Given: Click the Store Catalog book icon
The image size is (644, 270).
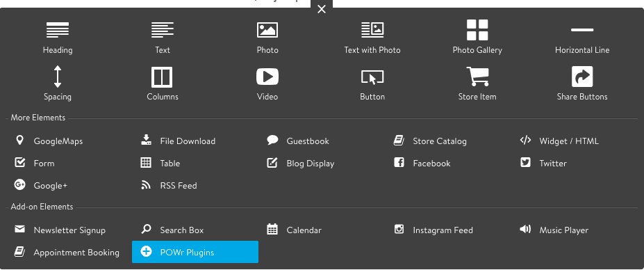Looking at the screenshot, I should pos(399,141).
